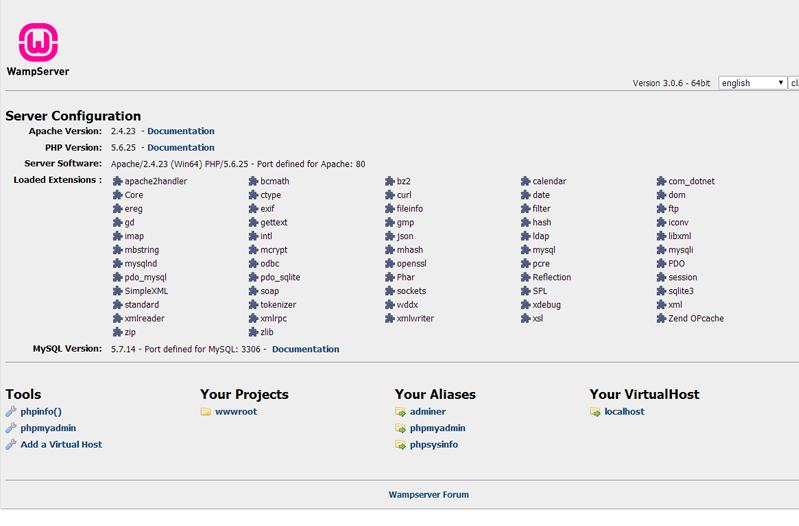
Task: Click puzzle icon beside com_dotnet
Action: point(661,181)
